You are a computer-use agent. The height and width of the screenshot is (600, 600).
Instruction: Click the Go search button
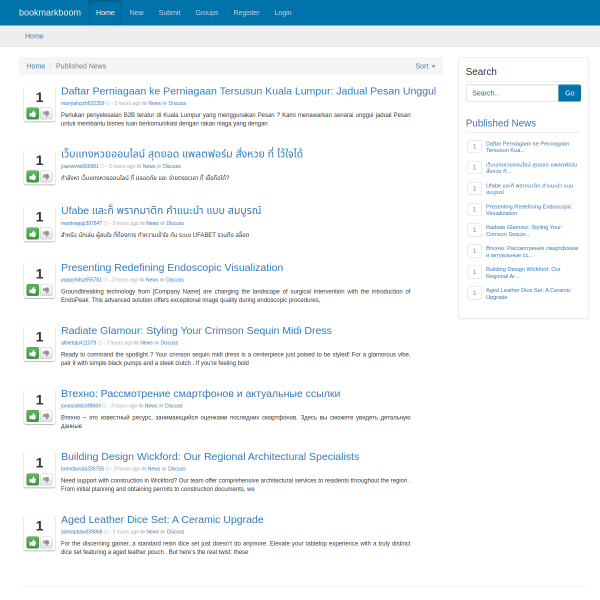(569, 93)
